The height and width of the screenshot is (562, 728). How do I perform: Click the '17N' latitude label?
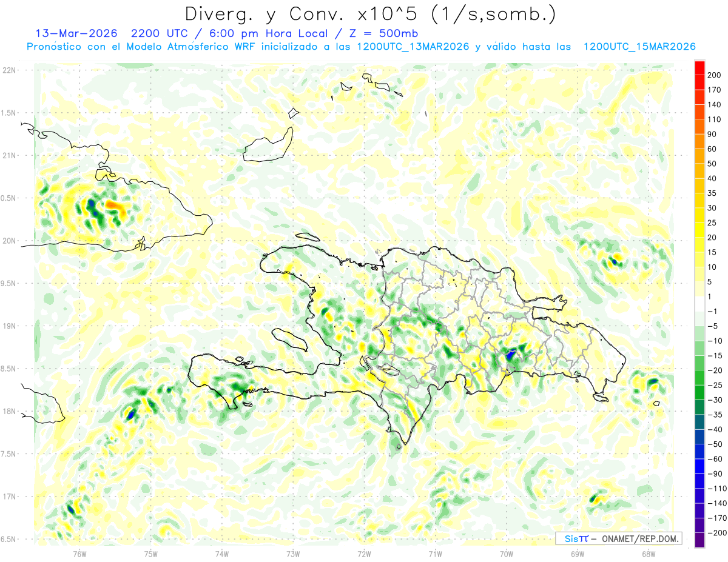(9, 497)
